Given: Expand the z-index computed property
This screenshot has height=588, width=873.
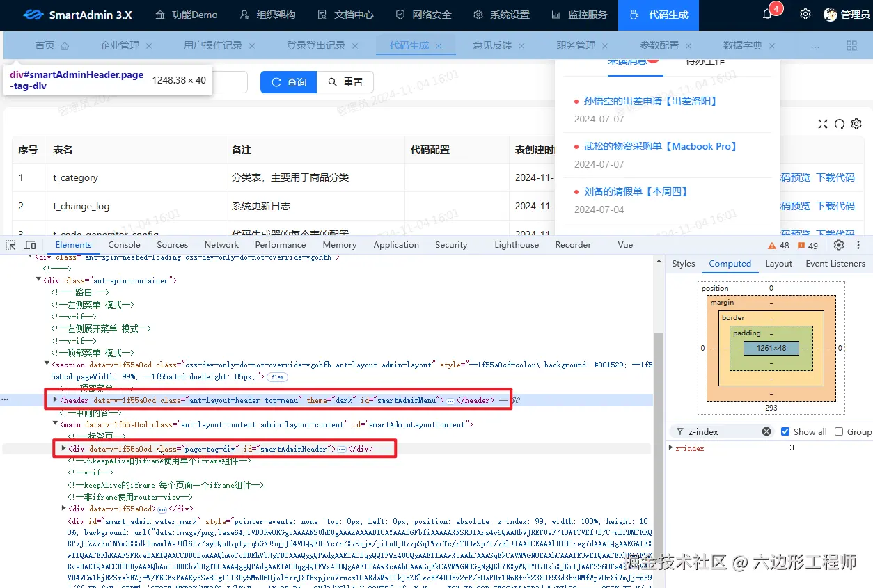Looking at the screenshot, I should (x=671, y=448).
